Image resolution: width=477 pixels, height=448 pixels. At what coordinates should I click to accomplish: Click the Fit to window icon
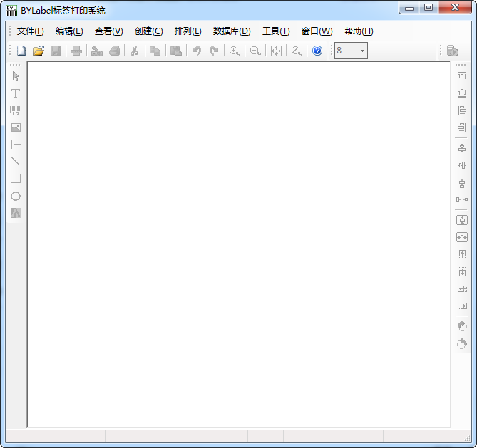[x=276, y=51]
